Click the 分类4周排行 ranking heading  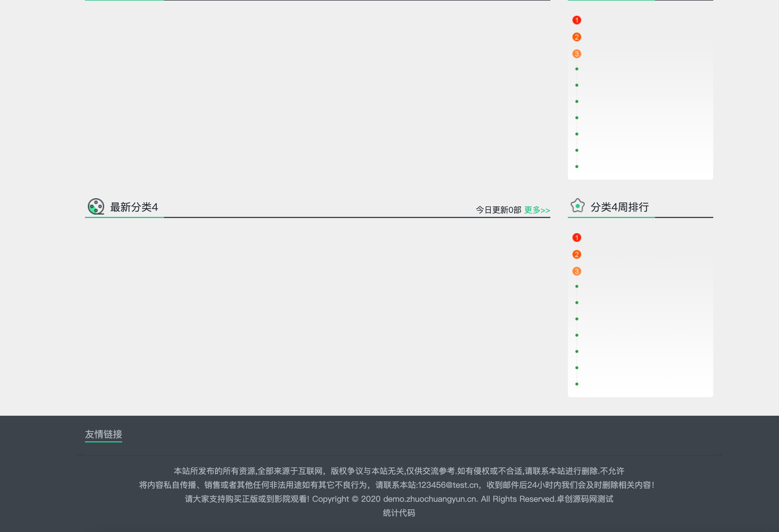point(619,207)
